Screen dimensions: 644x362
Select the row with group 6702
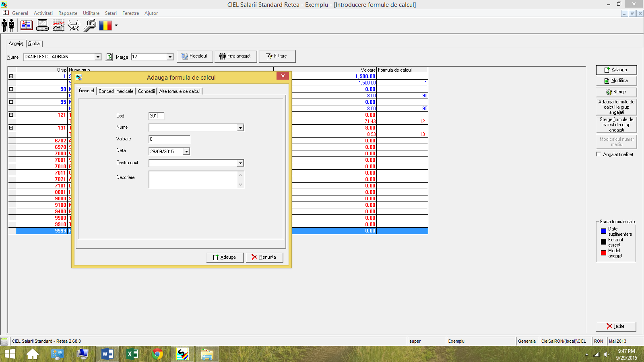click(x=218, y=141)
